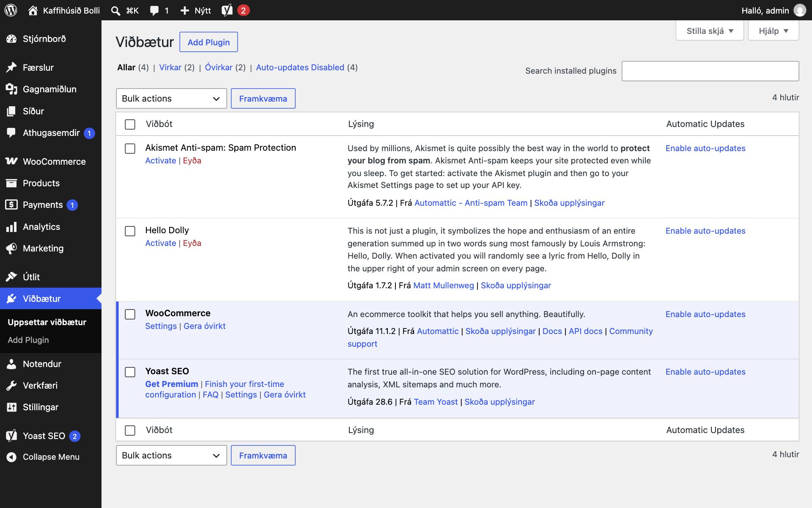
Task: Select the Yoast SEO plugin checkbox
Action: (130, 372)
